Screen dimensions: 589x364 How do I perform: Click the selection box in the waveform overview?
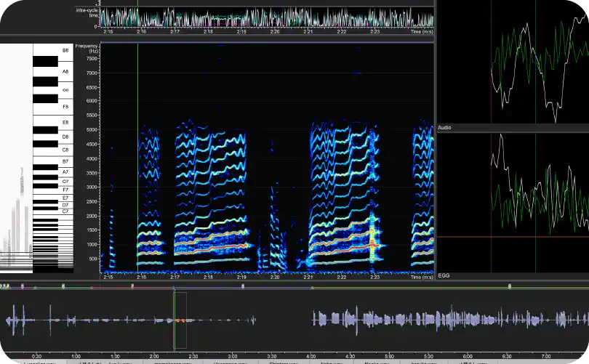pyautogui.click(x=180, y=320)
